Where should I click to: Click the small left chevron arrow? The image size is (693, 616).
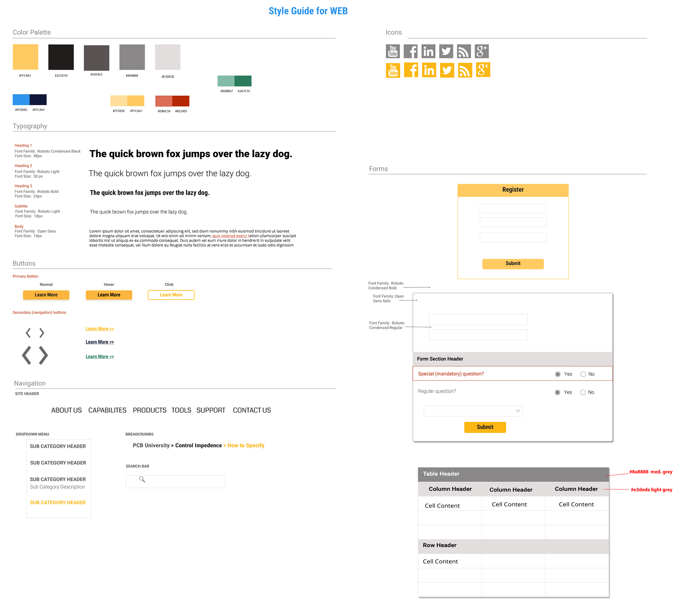pyautogui.click(x=28, y=333)
